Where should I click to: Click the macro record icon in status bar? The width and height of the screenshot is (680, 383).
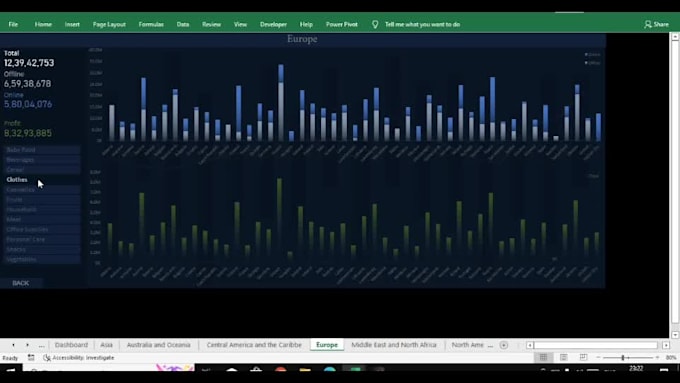tap(31, 357)
